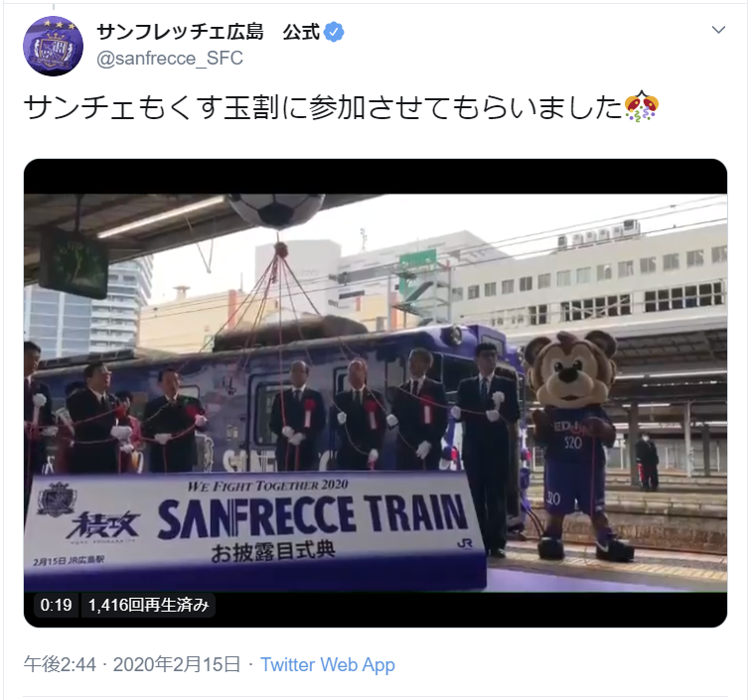This screenshot has width=752, height=700.
Task: Click the bear mascot in the video
Action: 576,446
